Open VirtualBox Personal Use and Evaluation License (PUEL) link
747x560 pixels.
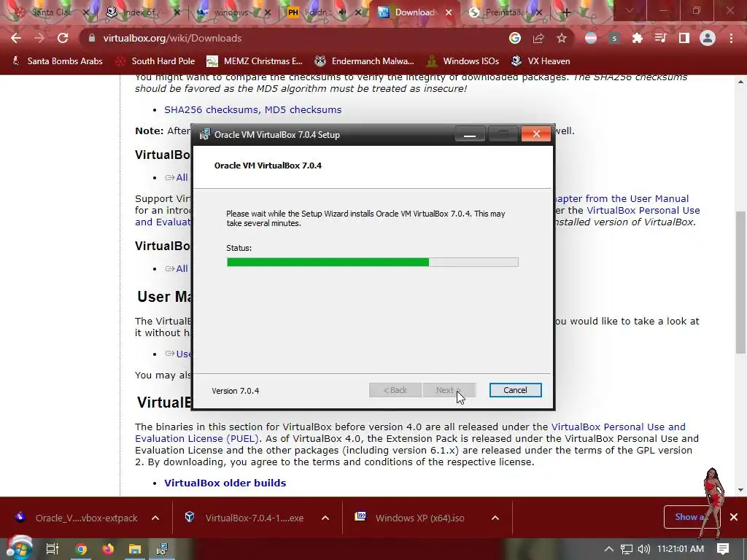click(410, 432)
